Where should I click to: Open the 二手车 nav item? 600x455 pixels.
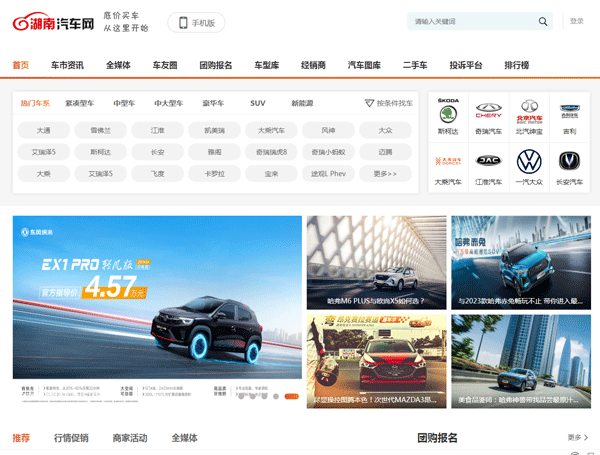(x=415, y=65)
